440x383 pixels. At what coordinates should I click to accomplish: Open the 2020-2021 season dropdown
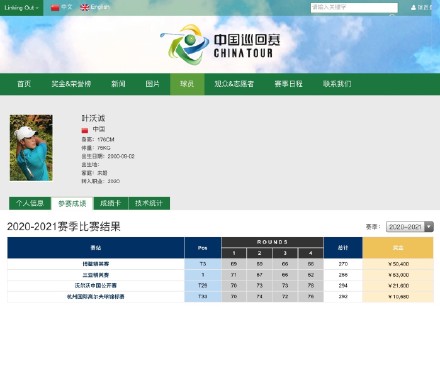click(410, 227)
